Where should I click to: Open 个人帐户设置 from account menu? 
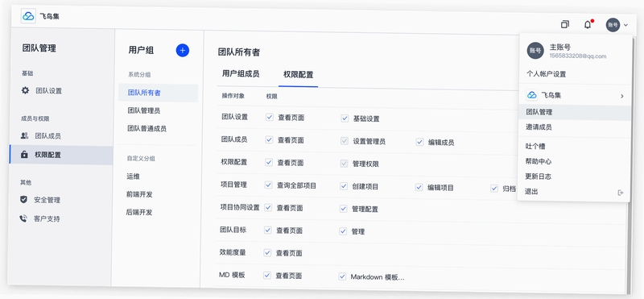(x=547, y=74)
